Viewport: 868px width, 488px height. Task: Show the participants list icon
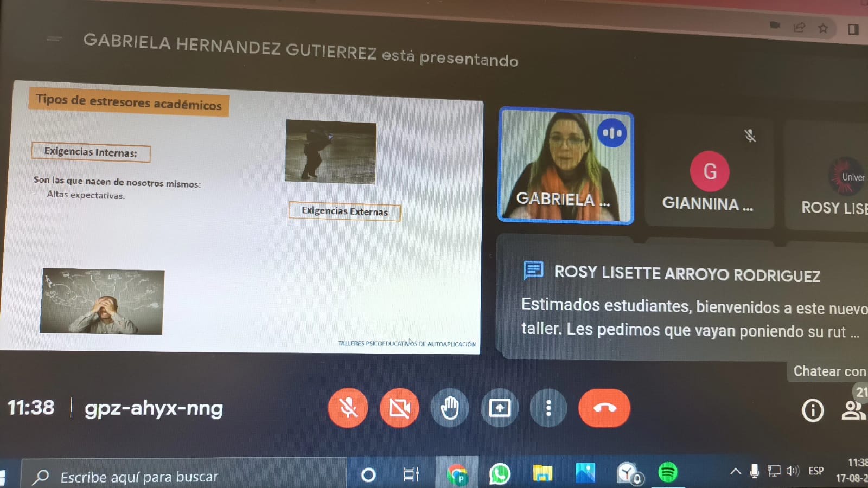[853, 410]
